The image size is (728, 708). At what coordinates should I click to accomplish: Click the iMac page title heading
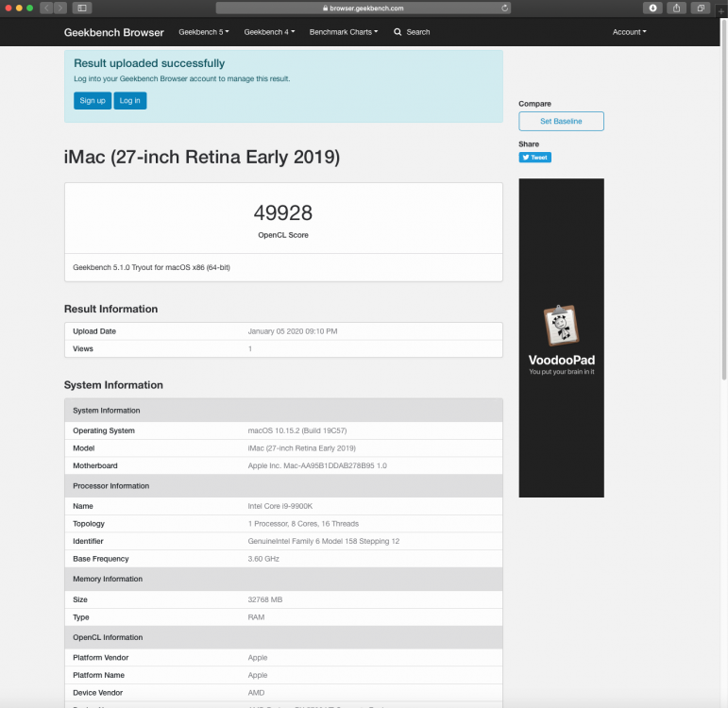point(202,158)
